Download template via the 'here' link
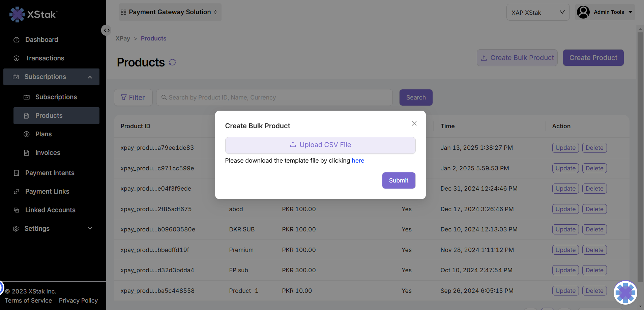 [x=358, y=161]
